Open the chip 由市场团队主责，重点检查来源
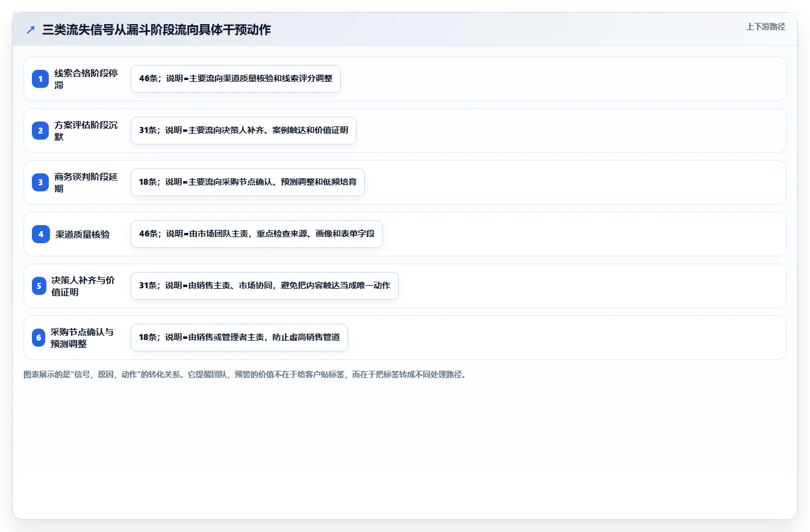This screenshot has width=810, height=532. pyautogui.click(x=257, y=234)
